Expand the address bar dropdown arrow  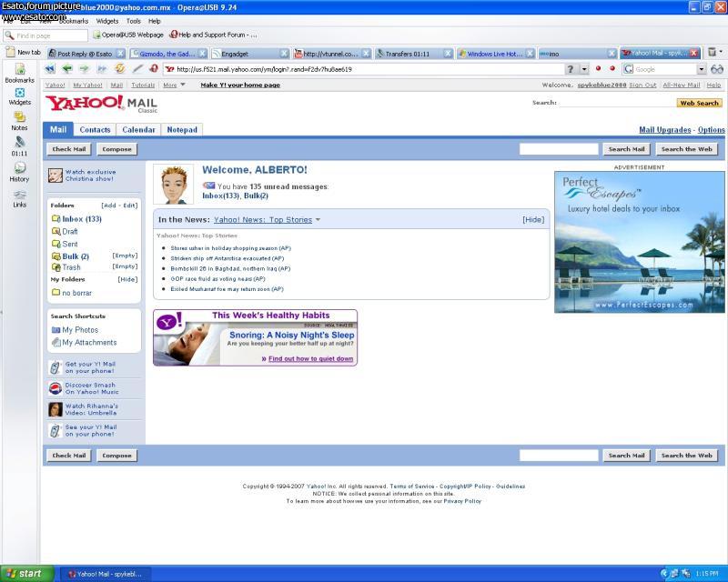tap(584, 69)
